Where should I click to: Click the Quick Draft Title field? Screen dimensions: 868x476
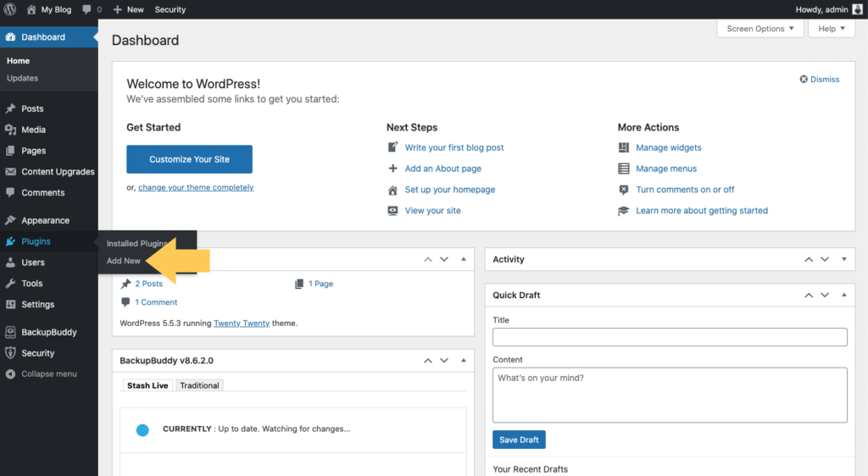pos(670,337)
